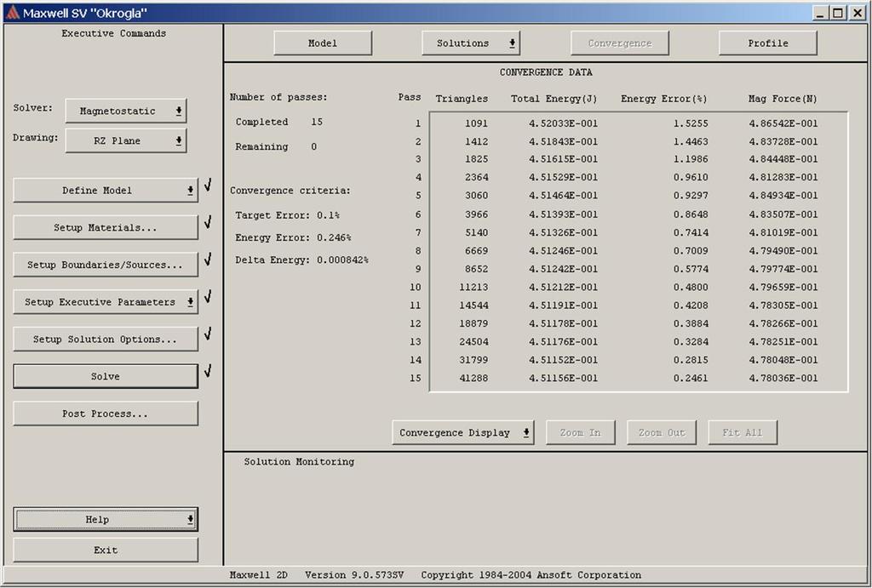Open the Convergence Display dropdown

[x=462, y=432]
